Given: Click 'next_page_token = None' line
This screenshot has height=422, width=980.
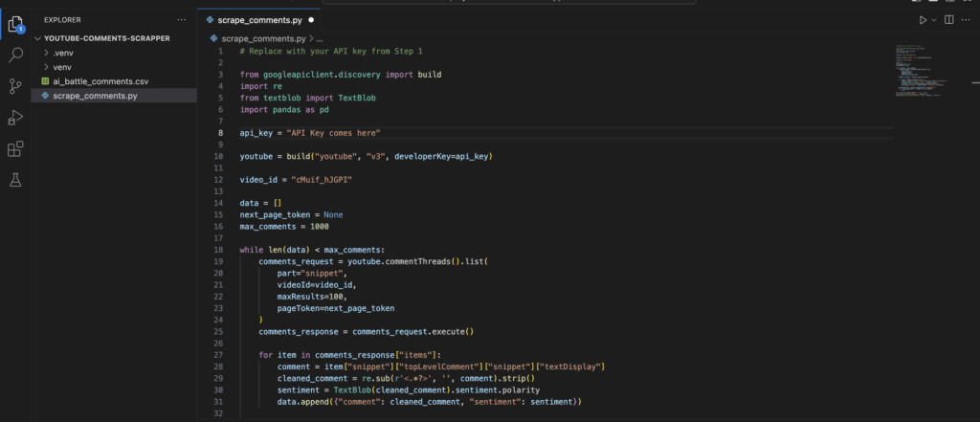Looking at the screenshot, I should pos(291,215).
